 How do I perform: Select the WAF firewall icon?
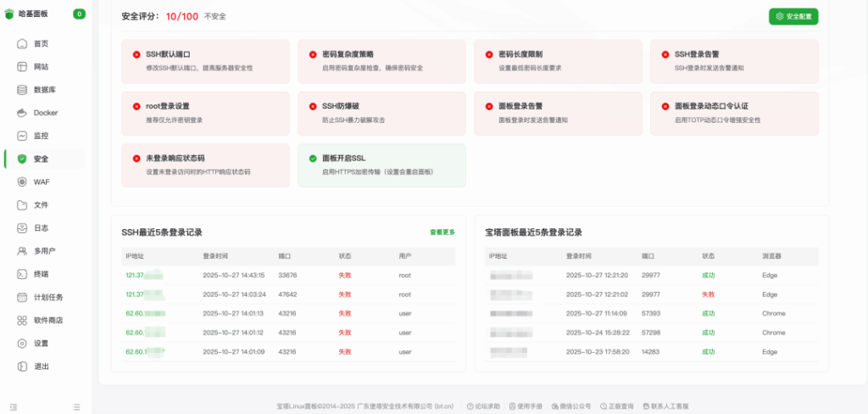click(23, 182)
